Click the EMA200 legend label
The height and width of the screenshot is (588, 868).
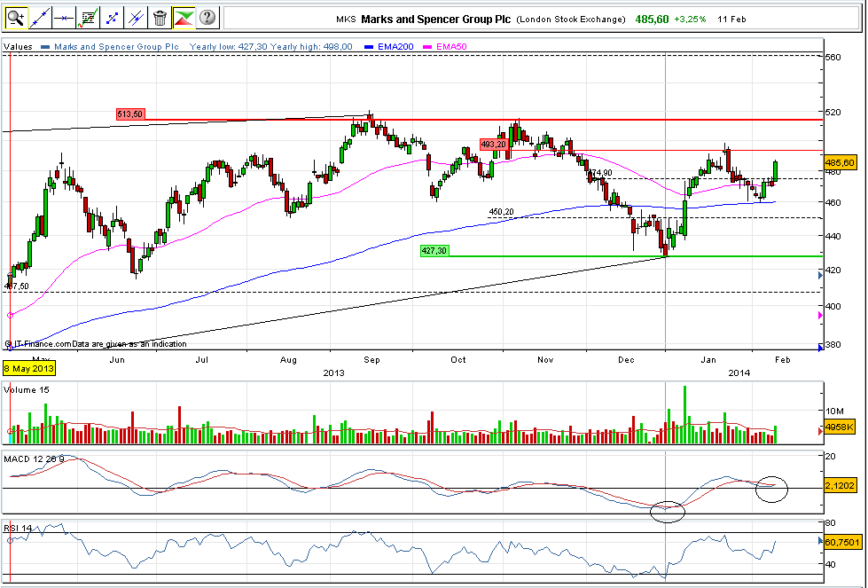click(395, 47)
